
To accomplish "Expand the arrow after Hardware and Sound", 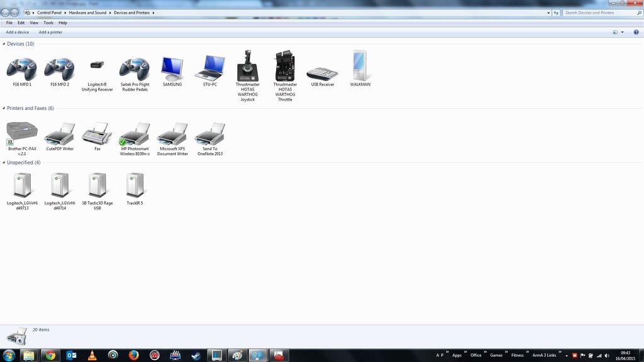I will click(x=110, y=13).
